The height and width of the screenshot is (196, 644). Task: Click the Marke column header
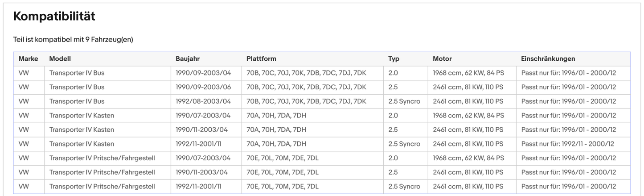coord(28,59)
